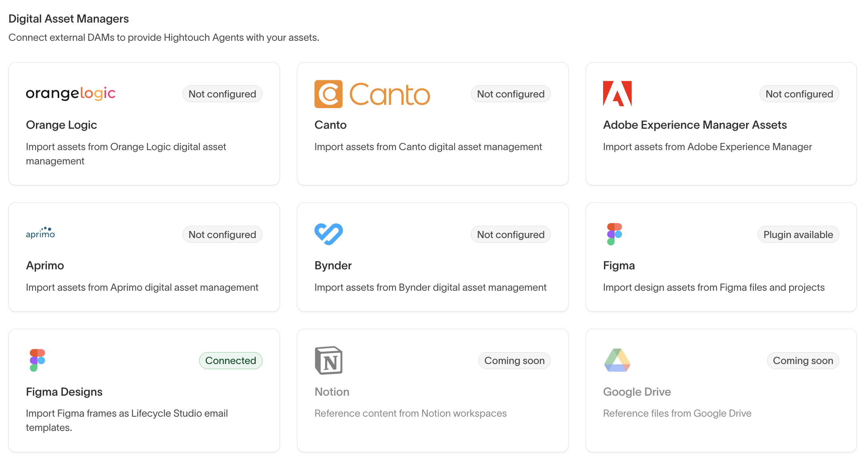Click 'Reference content from Notion workspaces' text

[x=410, y=413]
